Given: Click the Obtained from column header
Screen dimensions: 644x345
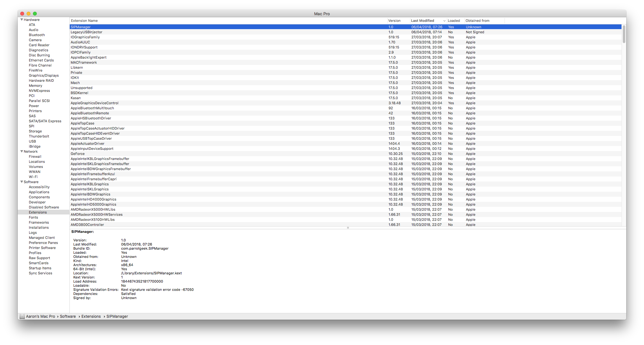Looking at the screenshot, I should coord(477,21).
